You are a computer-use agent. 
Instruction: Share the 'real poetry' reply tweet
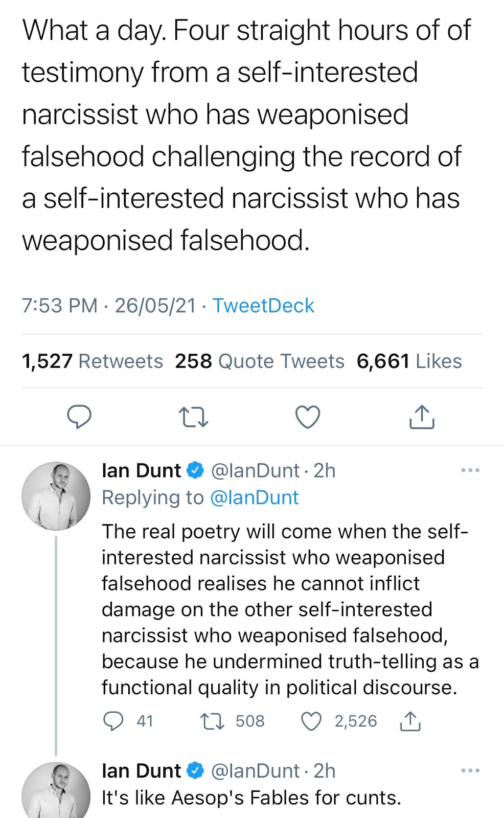click(x=410, y=721)
